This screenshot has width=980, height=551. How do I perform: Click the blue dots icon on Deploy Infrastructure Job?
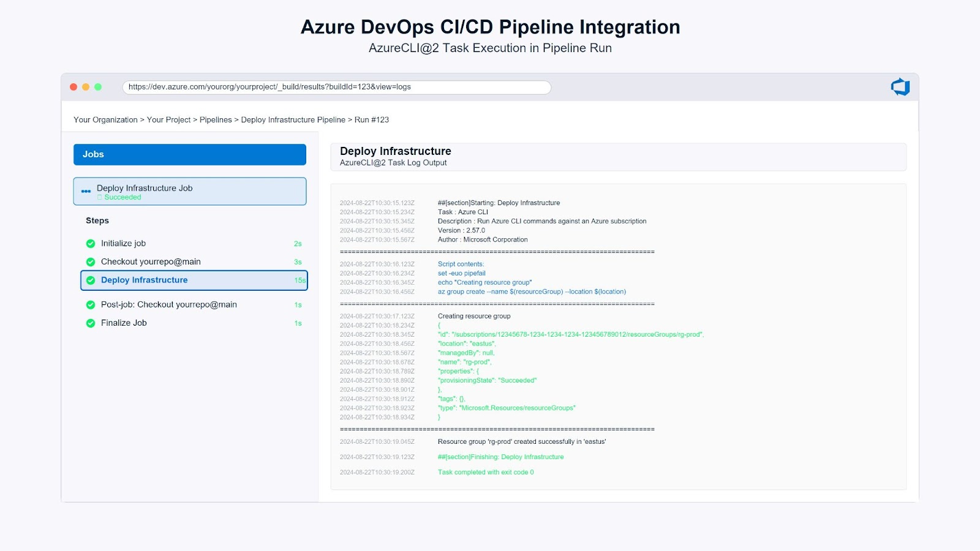coord(85,190)
